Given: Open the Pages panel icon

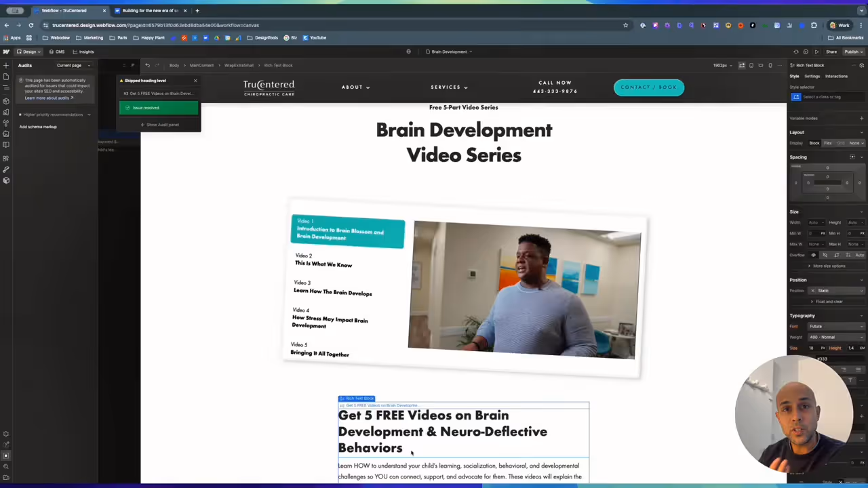Looking at the screenshot, I should [6, 77].
